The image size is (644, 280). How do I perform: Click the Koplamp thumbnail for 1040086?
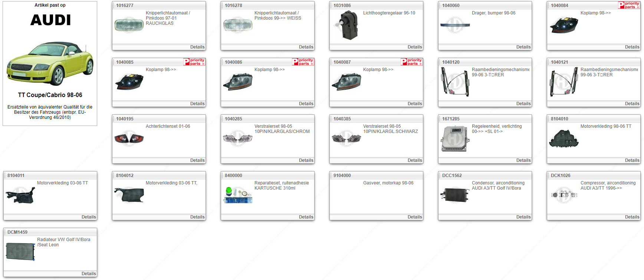[x=238, y=82]
